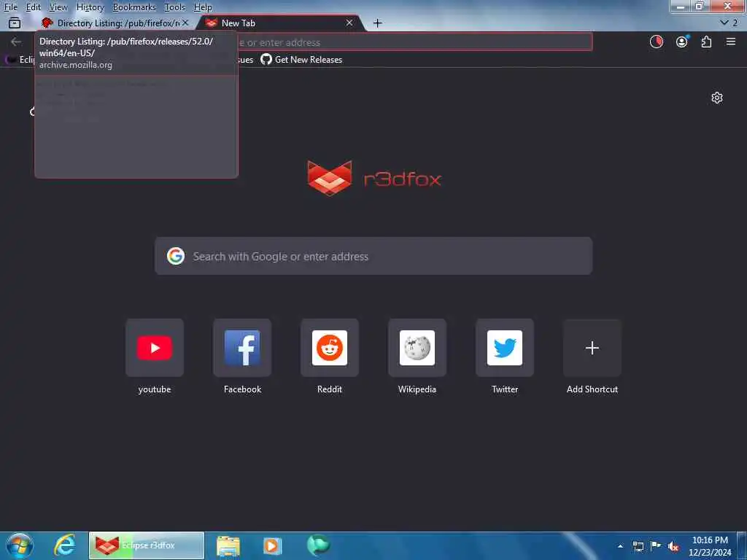Open the Get New Releases bookmark
The width and height of the screenshot is (747, 560).
point(301,60)
